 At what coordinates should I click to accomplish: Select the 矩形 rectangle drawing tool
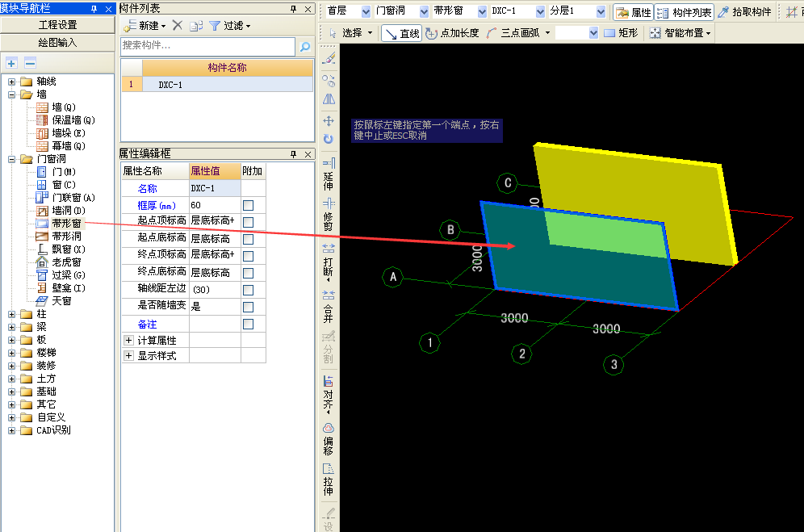click(621, 33)
